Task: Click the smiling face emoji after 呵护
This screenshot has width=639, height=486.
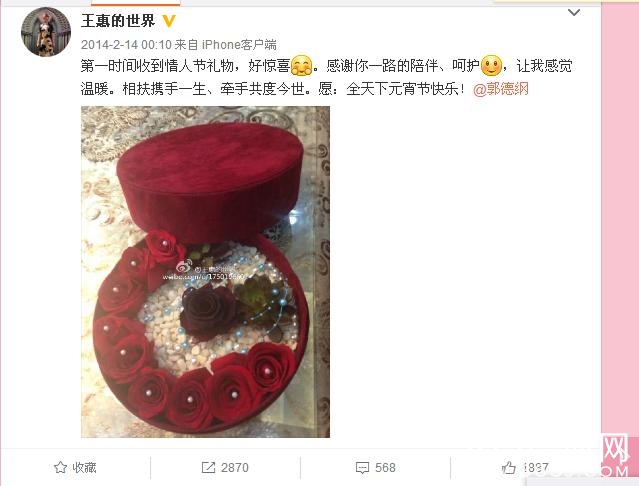Action: pos(491,66)
